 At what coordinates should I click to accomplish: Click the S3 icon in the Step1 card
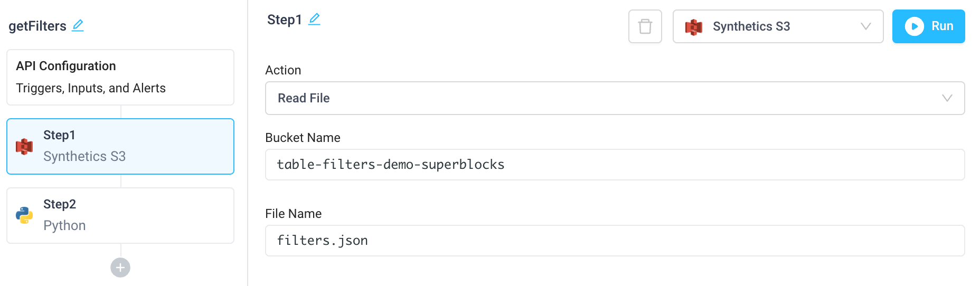coord(24,146)
